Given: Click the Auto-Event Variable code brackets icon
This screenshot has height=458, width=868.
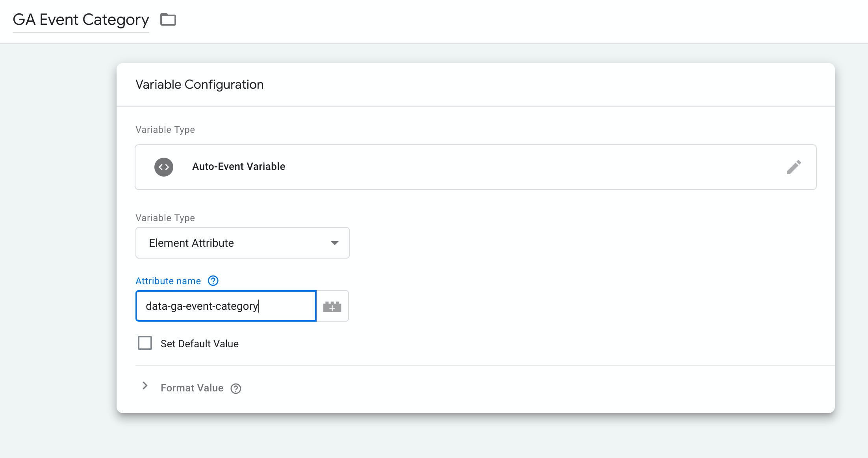Looking at the screenshot, I should 164,167.
